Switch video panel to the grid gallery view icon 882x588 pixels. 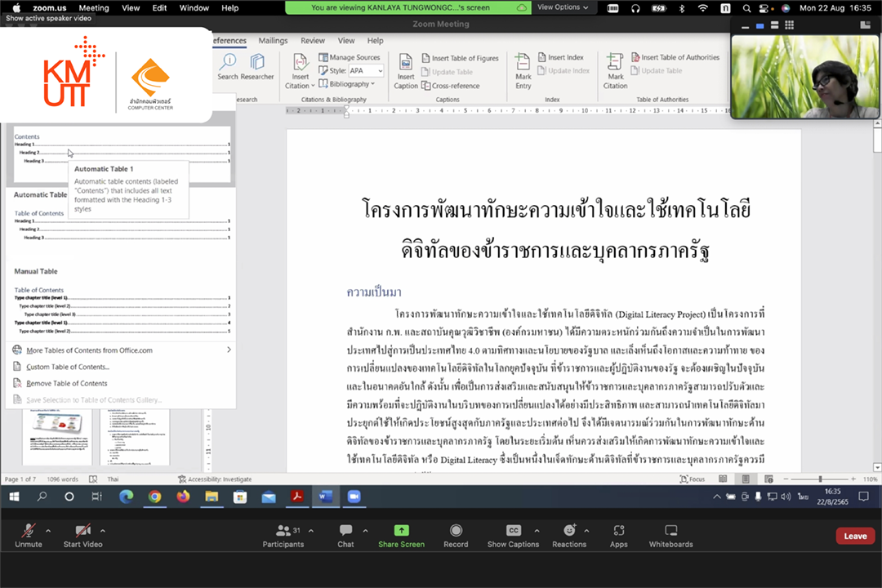point(789,24)
